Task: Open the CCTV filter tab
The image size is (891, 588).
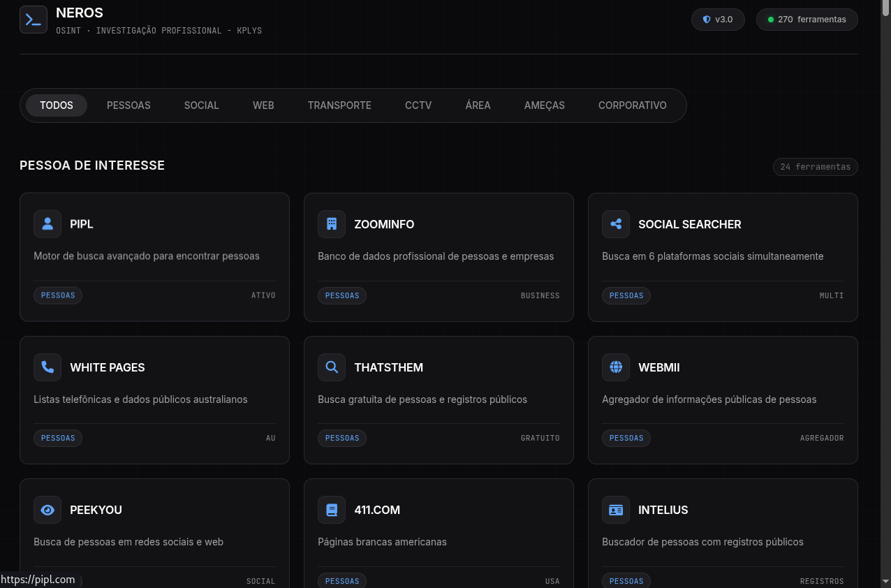Action: click(418, 105)
